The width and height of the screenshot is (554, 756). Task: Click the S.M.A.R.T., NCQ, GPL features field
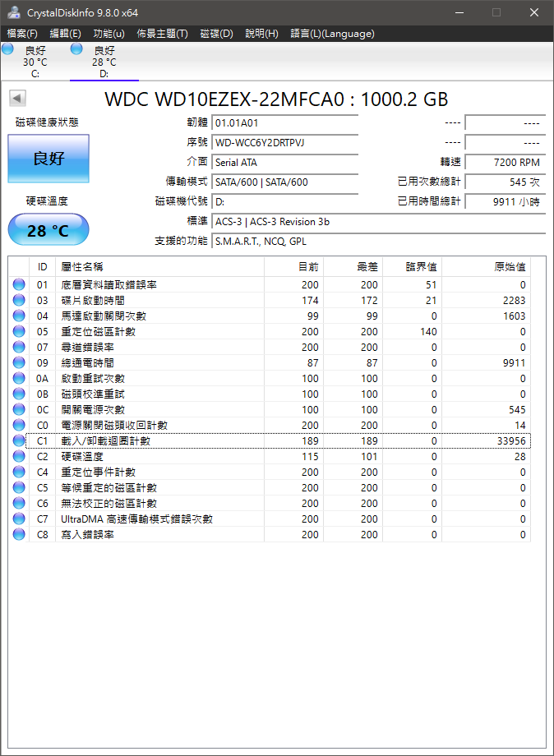(378, 241)
